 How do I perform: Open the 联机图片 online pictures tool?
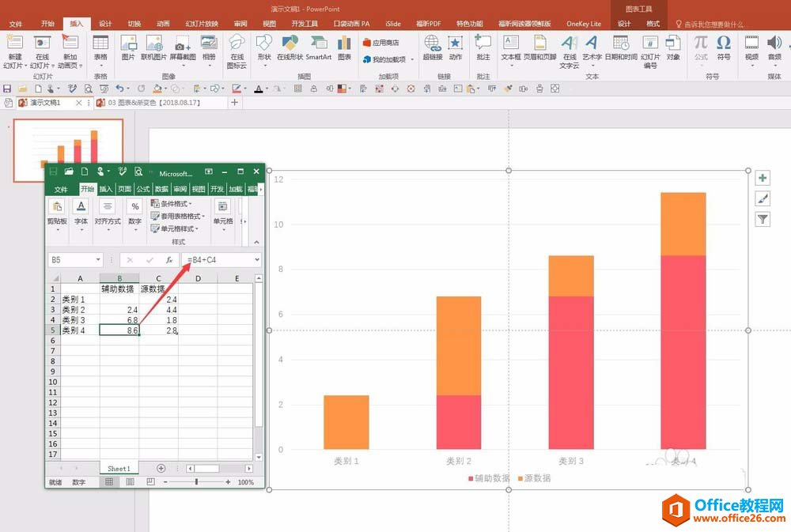[154, 43]
